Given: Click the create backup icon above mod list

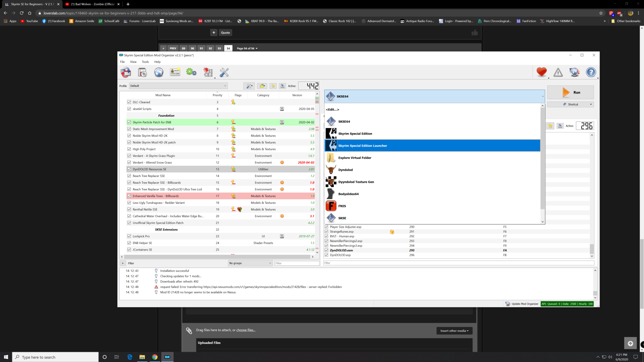Looking at the screenshot, I should tap(282, 86).
